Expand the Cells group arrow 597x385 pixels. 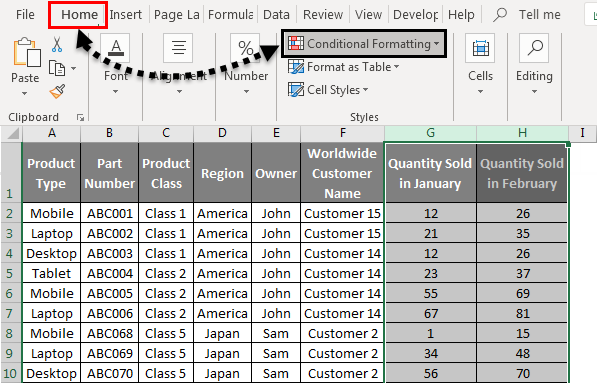[480, 92]
